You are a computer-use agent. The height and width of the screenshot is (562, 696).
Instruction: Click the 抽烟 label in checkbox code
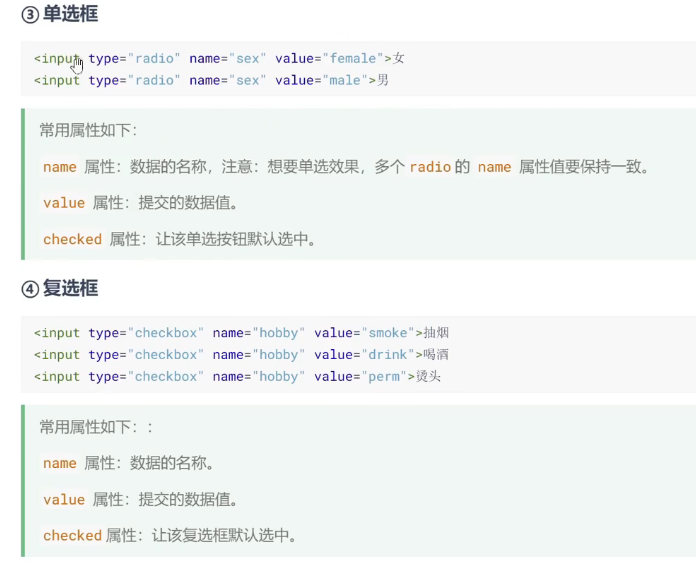point(436,332)
